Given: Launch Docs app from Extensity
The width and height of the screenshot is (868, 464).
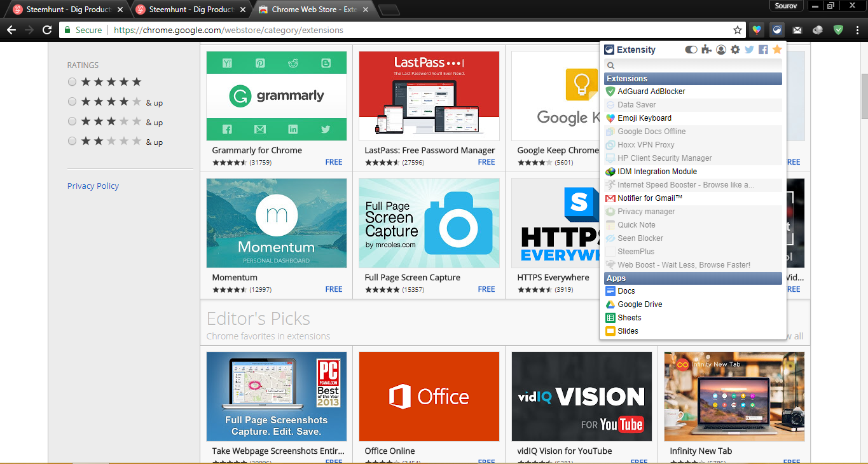Looking at the screenshot, I should pyautogui.click(x=693, y=291).
